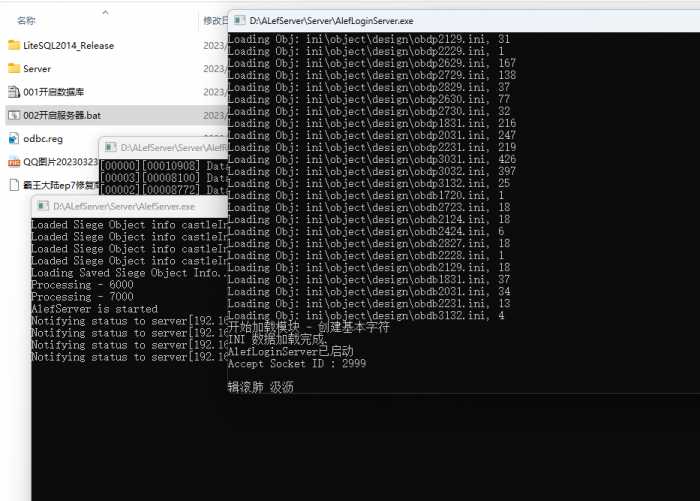700x501 pixels.
Task: Click the 'Processing - 6000' console line
Action: tap(83, 285)
